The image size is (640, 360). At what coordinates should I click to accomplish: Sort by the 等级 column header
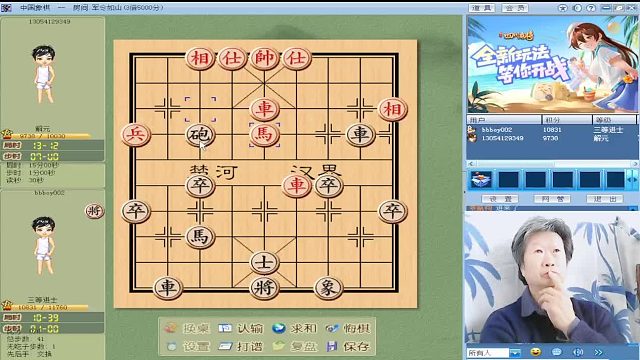point(614,120)
